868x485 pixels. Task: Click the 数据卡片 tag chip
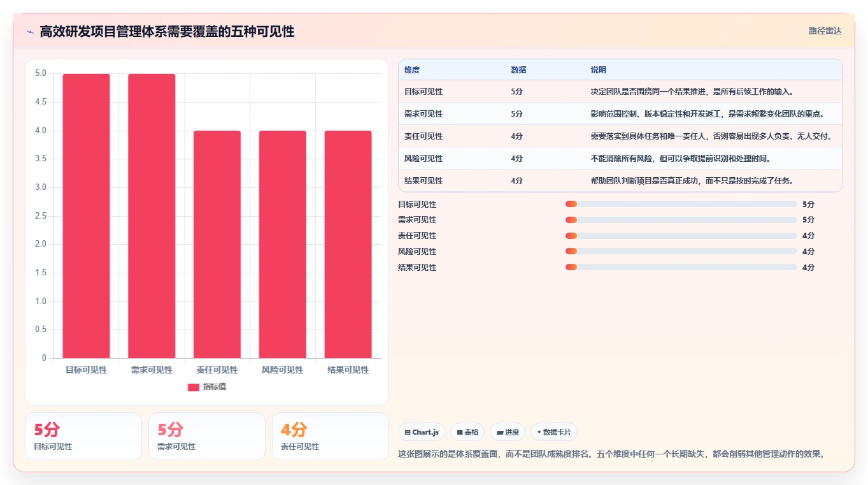pos(554,432)
